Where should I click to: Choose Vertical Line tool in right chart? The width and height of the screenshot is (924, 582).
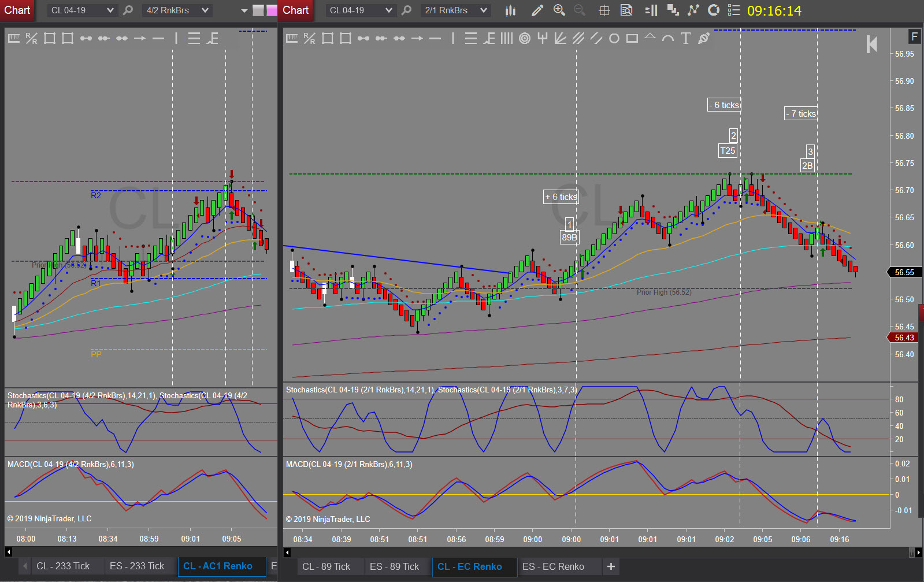click(453, 39)
